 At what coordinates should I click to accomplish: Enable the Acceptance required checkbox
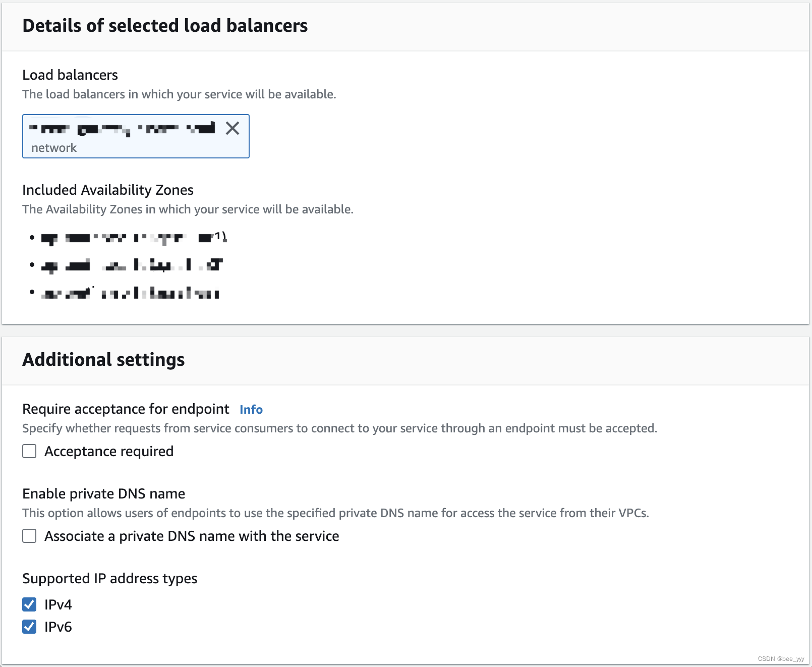[29, 451]
